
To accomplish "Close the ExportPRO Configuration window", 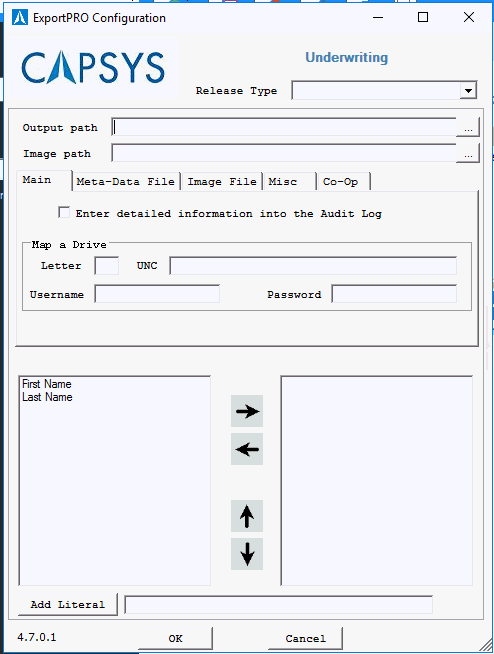I will 469,17.
